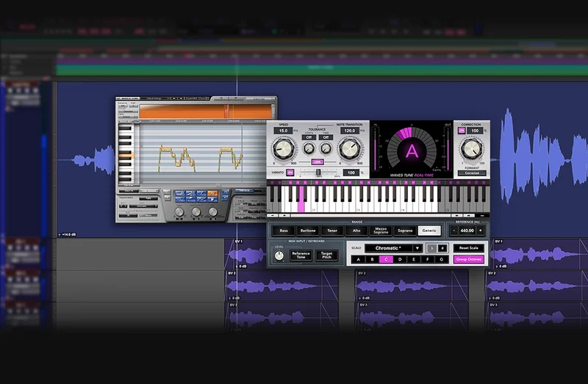Toggle note D in the scale row
The width and height of the screenshot is (588, 384).
(400, 259)
